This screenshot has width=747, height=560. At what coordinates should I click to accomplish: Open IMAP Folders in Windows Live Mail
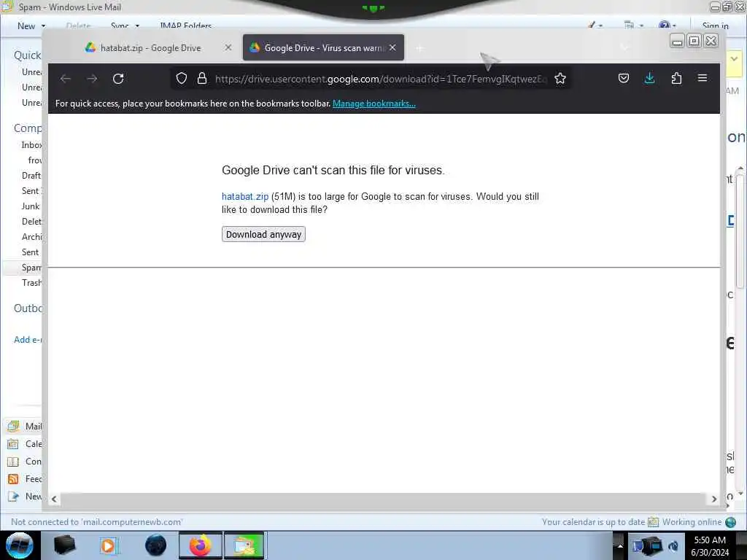(186, 26)
